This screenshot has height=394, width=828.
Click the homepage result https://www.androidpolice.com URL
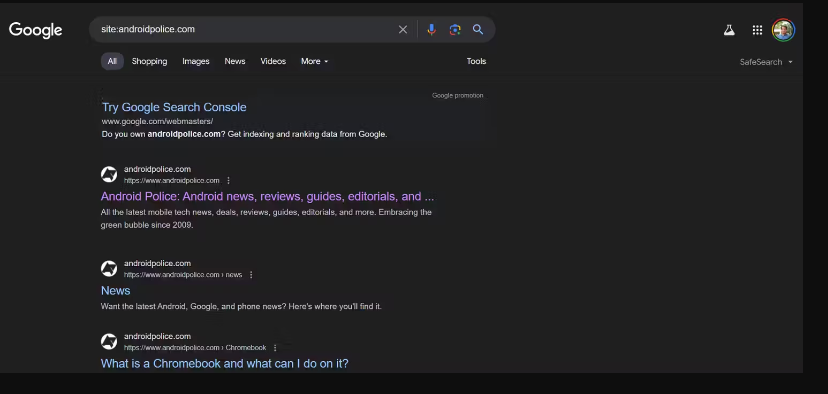click(x=172, y=181)
